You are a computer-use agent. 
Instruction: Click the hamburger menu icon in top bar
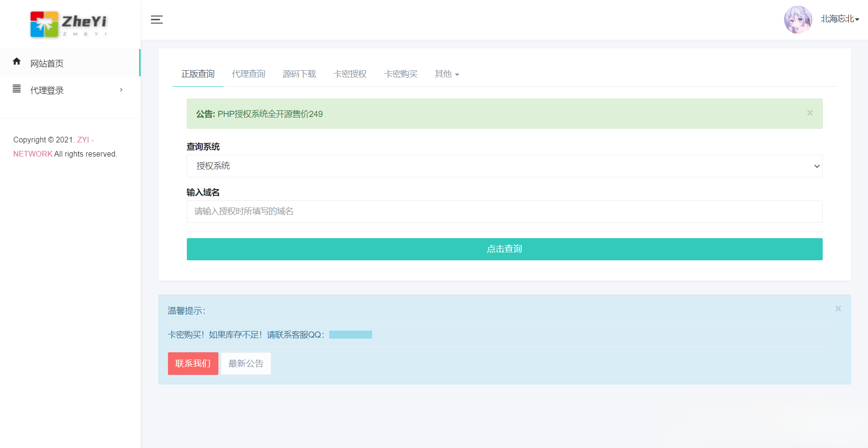157,20
